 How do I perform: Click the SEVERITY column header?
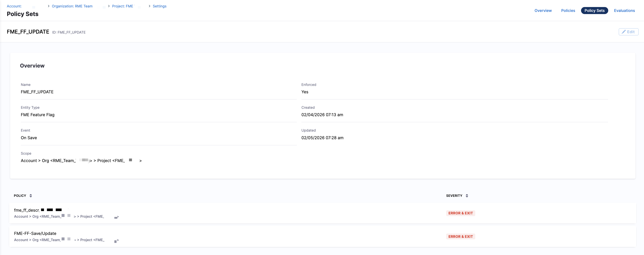pyautogui.click(x=454, y=196)
